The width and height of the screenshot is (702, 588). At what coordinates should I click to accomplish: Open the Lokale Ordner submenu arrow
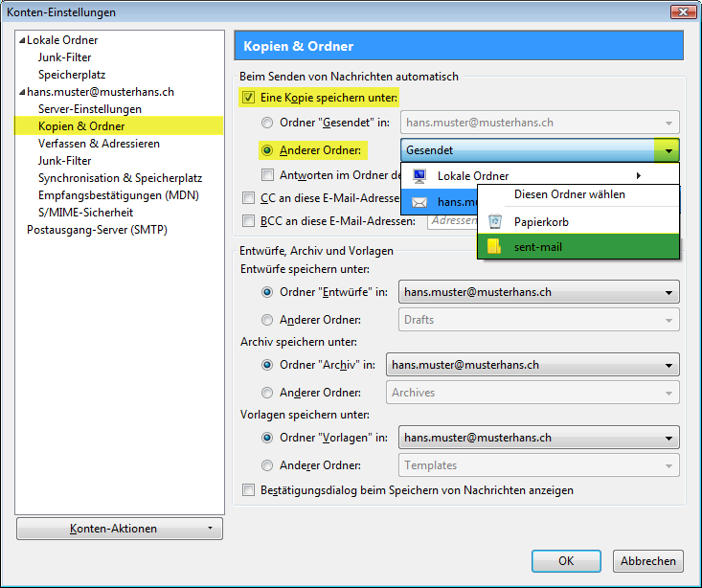[638, 176]
